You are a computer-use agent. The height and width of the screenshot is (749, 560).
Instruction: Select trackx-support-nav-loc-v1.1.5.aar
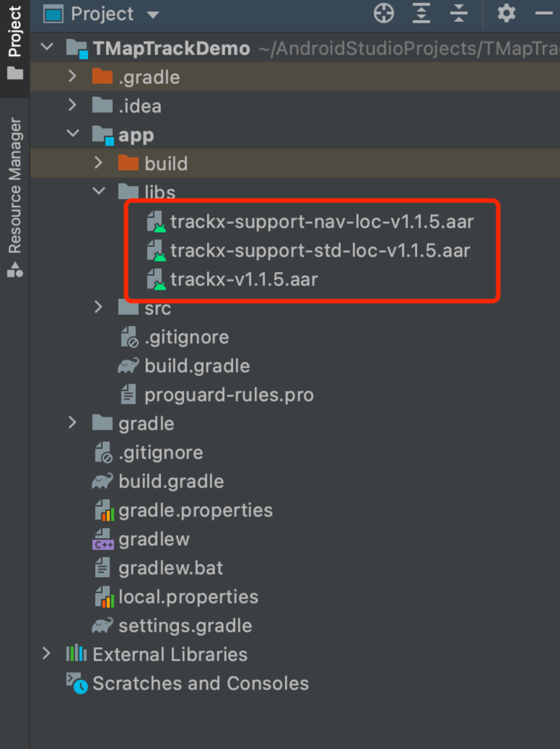click(322, 222)
